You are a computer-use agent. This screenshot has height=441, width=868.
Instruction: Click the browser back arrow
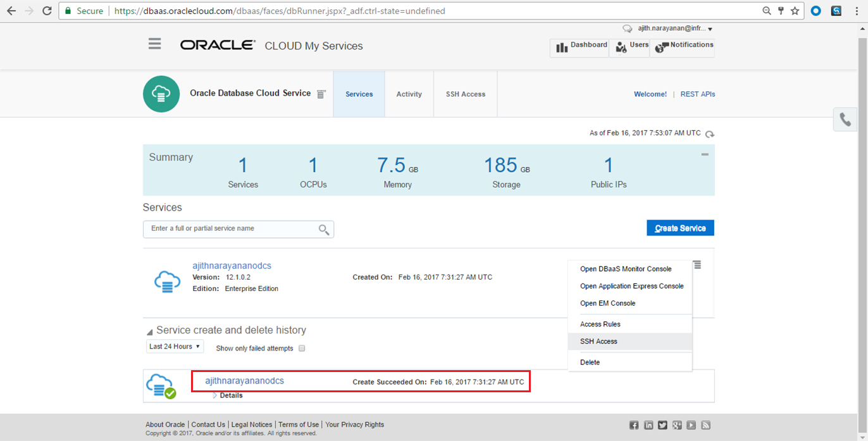11,11
